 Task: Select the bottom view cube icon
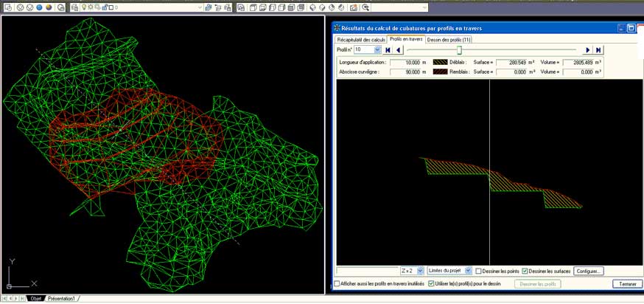(262, 7)
